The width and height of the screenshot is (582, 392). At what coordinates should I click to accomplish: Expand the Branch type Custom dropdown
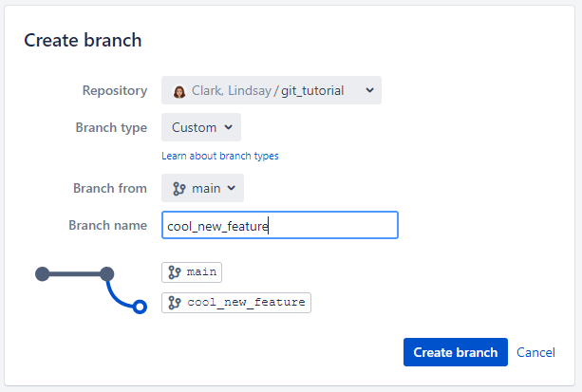[201, 127]
